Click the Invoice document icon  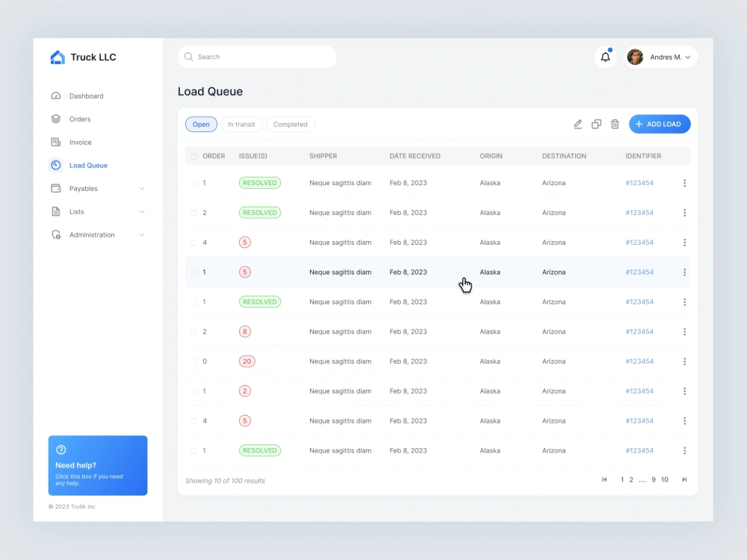click(56, 142)
